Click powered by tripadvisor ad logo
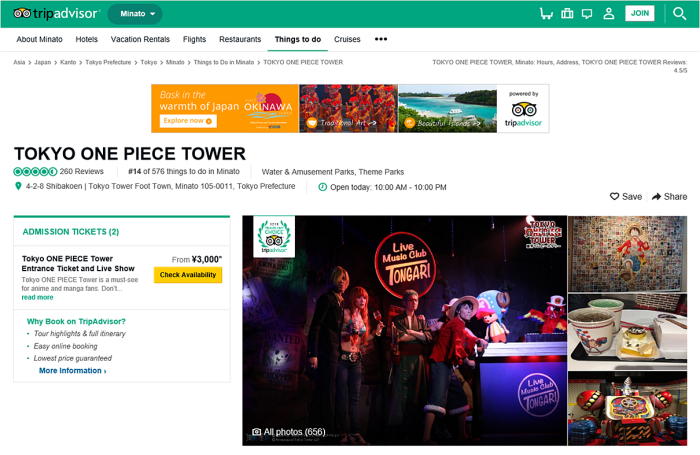 coord(523,109)
